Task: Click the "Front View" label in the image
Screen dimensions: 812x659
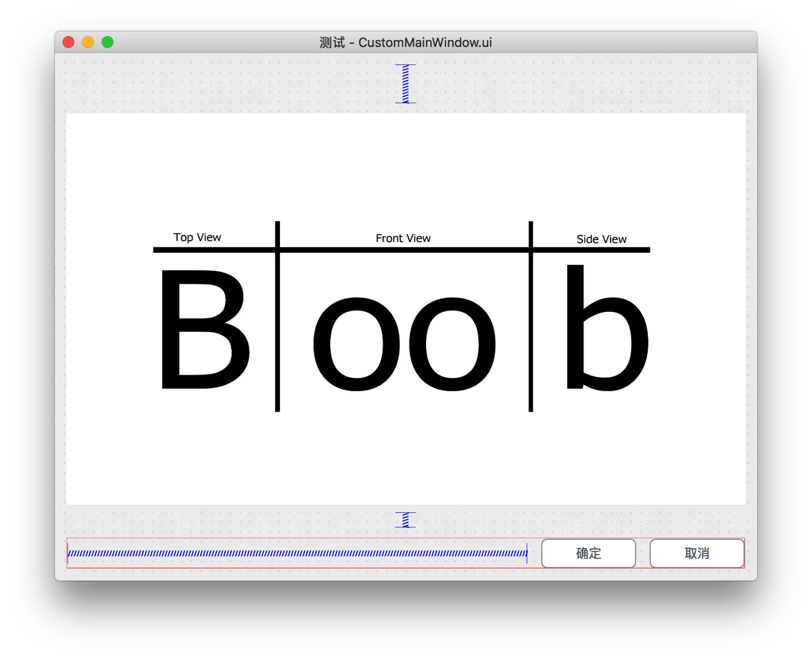Action: click(403, 238)
